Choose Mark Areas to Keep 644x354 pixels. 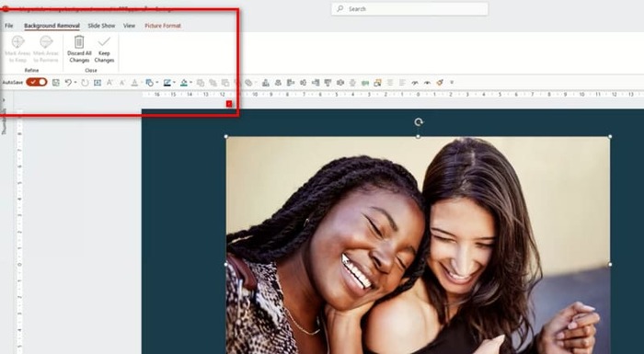17,49
